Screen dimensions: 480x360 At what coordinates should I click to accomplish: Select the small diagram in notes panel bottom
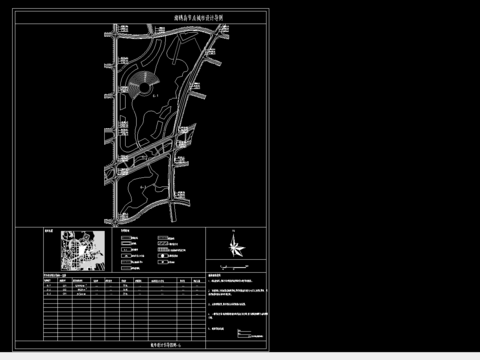[250, 334]
